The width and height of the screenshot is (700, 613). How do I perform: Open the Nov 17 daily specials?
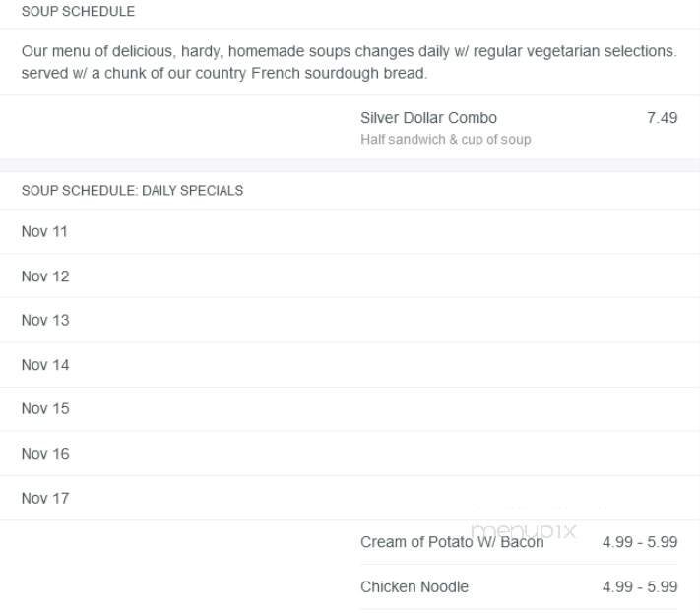coord(45,499)
